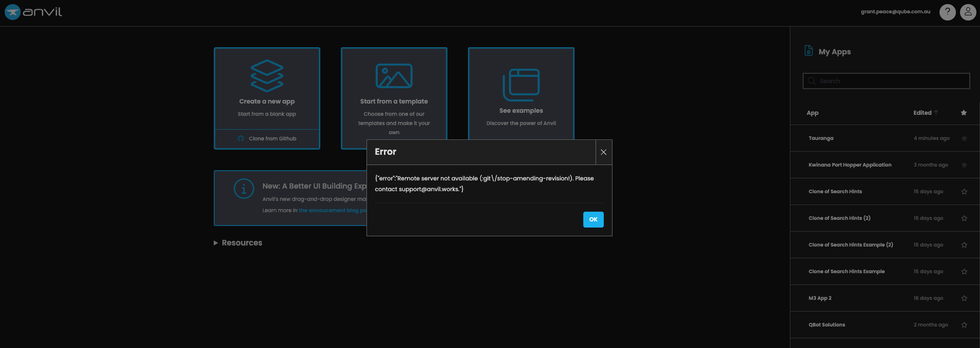
Task: Click the 16 days ago edited time
Action: point(928,298)
